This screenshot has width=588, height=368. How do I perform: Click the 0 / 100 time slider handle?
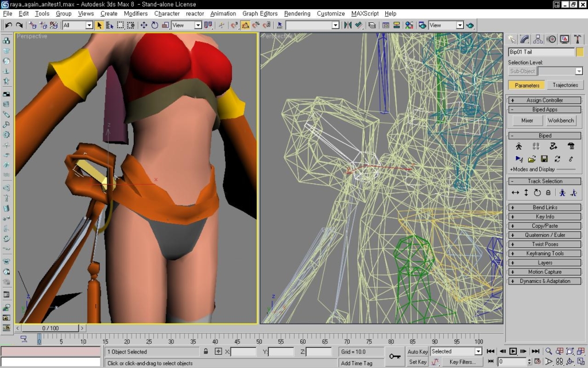(x=51, y=328)
